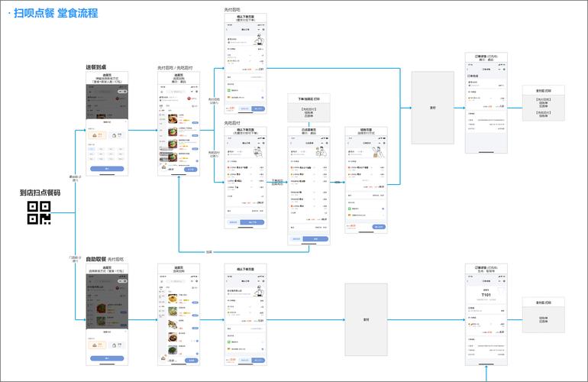This screenshot has height=382, width=588.
Task: Click the bottom gray 支付 payment box
Action: pyautogui.click(x=366, y=319)
